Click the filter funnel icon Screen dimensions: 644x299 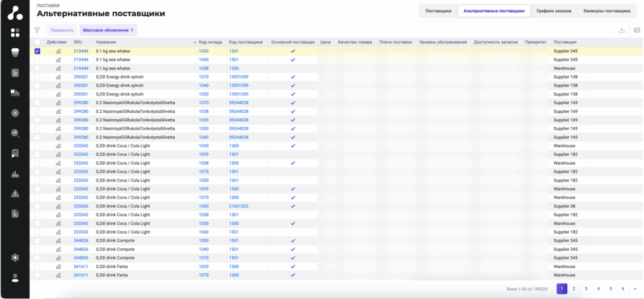[37, 30]
